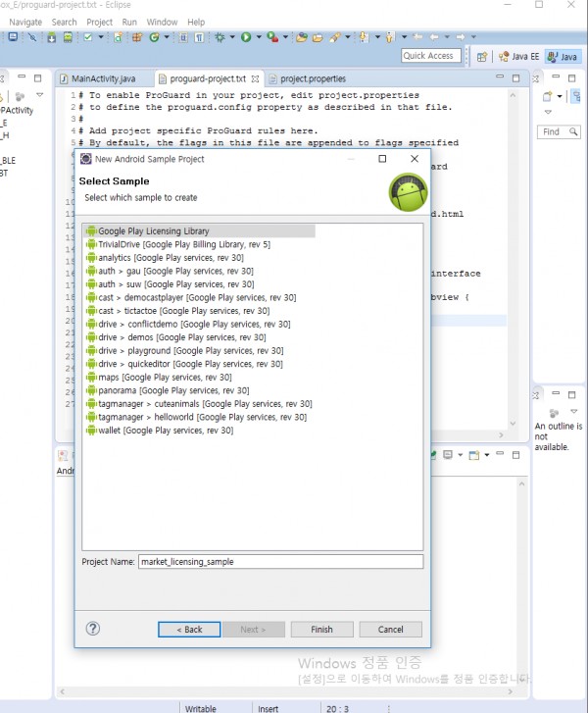
Task: Click the Finish button
Action: point(321,630)
